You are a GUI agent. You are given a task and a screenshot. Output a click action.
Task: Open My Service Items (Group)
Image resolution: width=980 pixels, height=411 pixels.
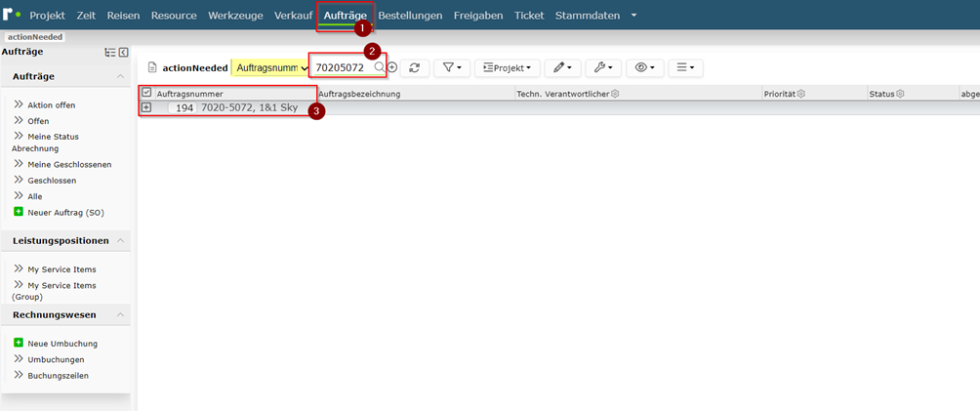(55, 291)
